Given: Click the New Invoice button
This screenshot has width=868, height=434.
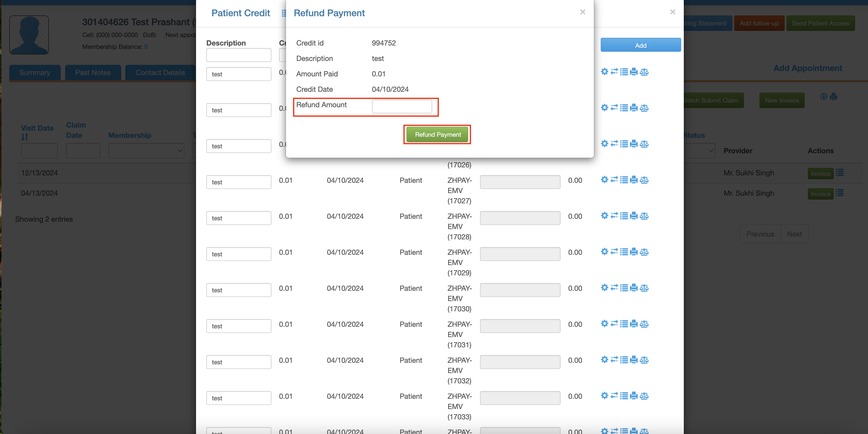Looking at the screenshot, I should (782, 100).
